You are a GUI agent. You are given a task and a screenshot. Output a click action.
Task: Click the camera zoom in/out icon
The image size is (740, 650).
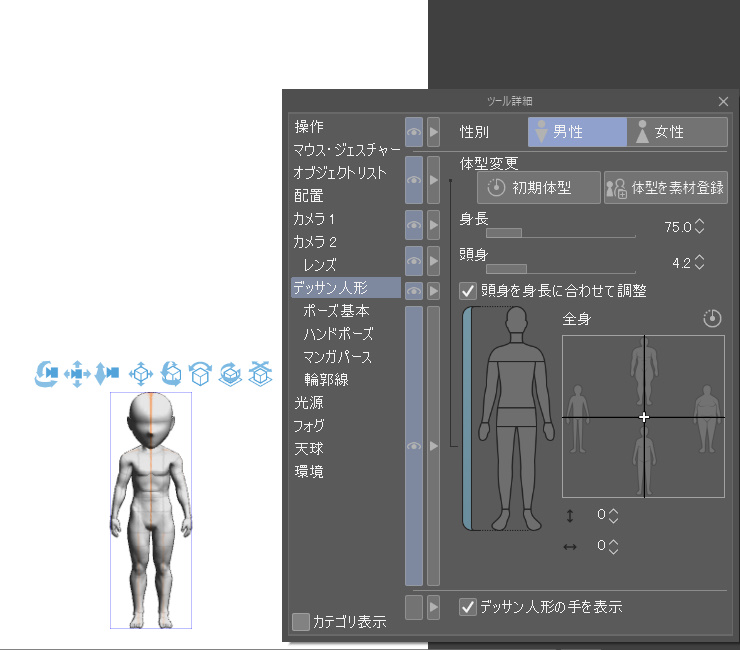point(106,373)
